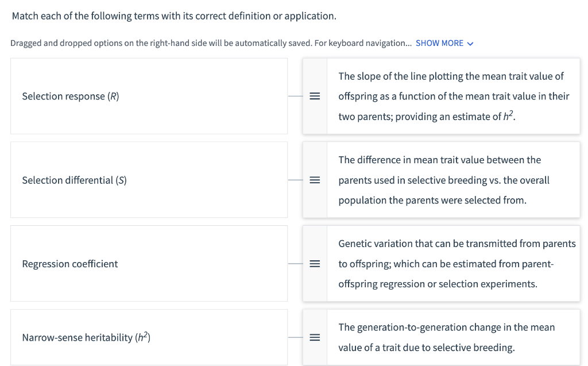The height and width of the screenshot is (366, 588).
Task: Click the handle icon on the generation-to-generation change card
Action: 315,337
